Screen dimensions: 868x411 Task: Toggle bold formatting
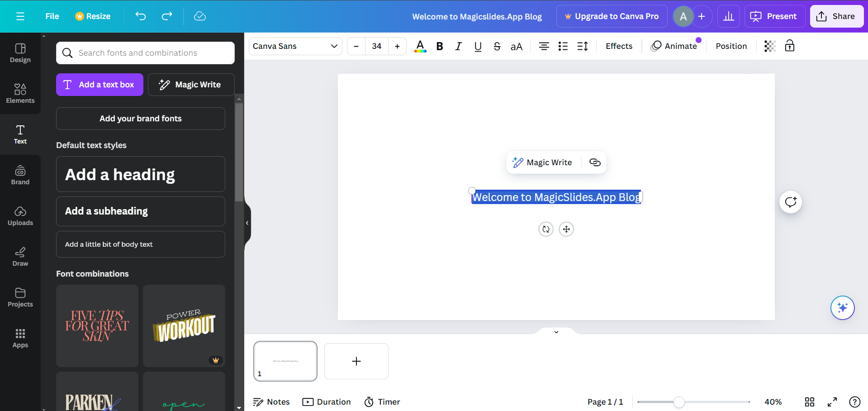pos(439,46)
